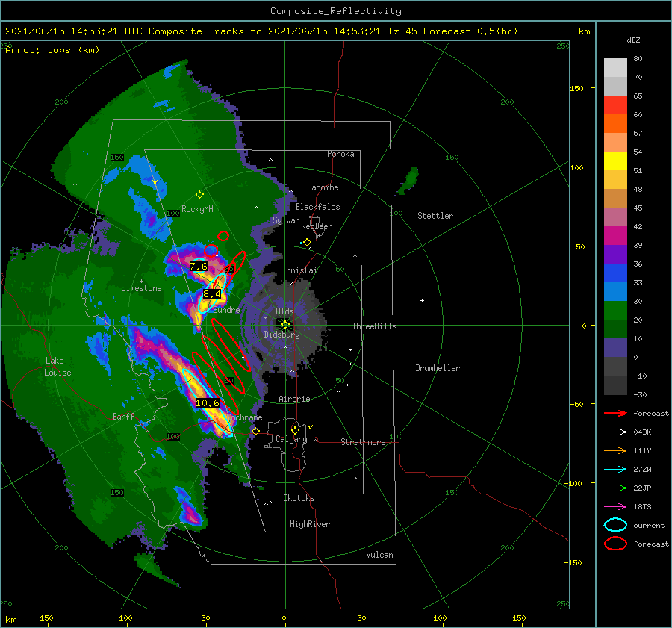This screenshot has width=672, height=628.
Task: Click the cyan 27ZW arrow legend symbol
Action: [615, 470]
